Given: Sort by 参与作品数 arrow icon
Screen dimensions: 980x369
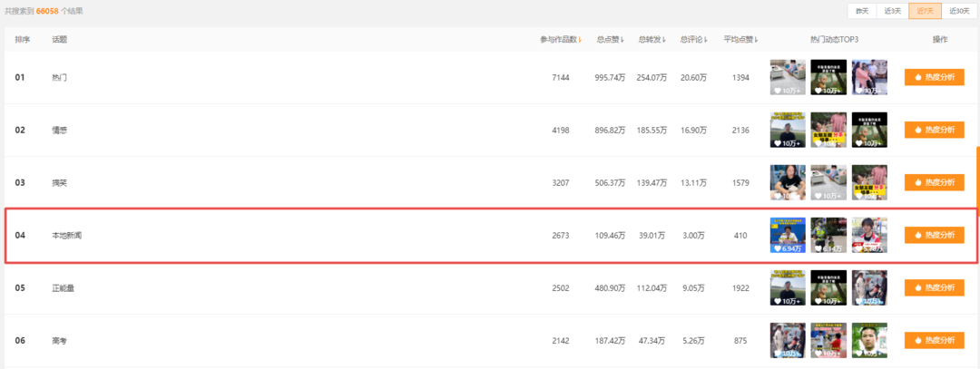Looking at the screenshot, I should point(581,40).
